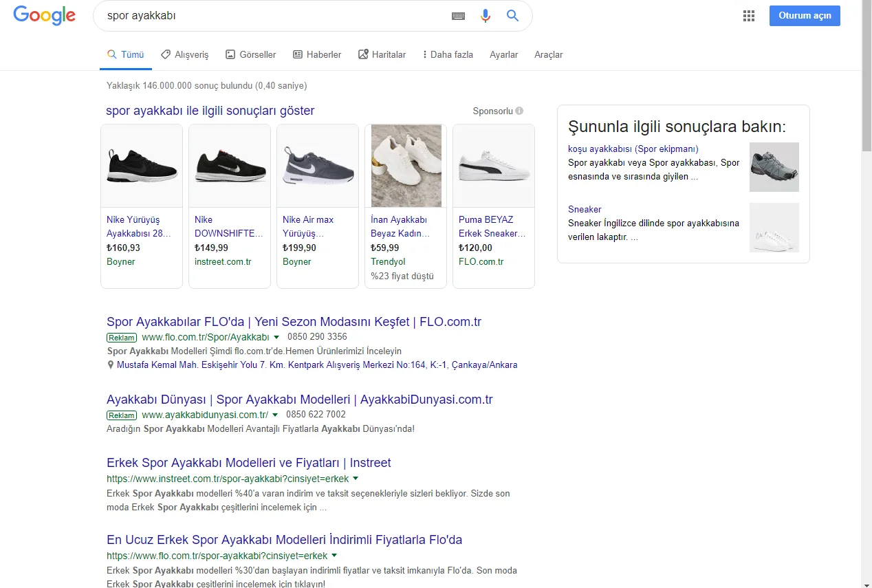Click the location pin icon in FLO ad
Viewport: 872px width, 588px height.
(111, 365)
